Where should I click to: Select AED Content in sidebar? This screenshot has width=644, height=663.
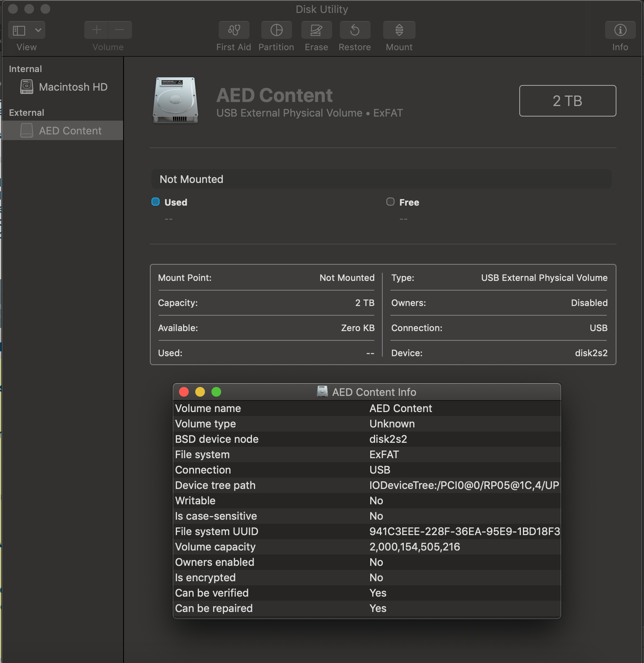(63, 131)
